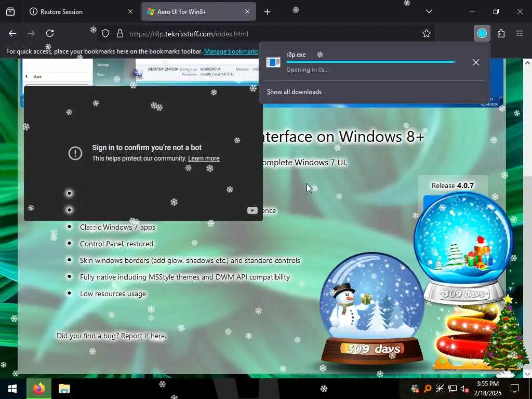
Task: Toggle the downloads panel button
Action: 482,33
